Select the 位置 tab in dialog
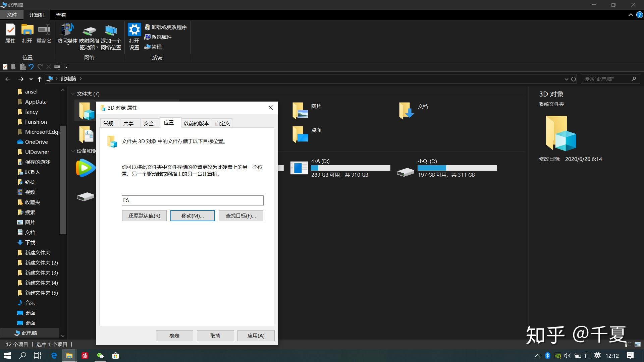Image resolution: width=644 pixels, height=362 pixels. point(168,123)
